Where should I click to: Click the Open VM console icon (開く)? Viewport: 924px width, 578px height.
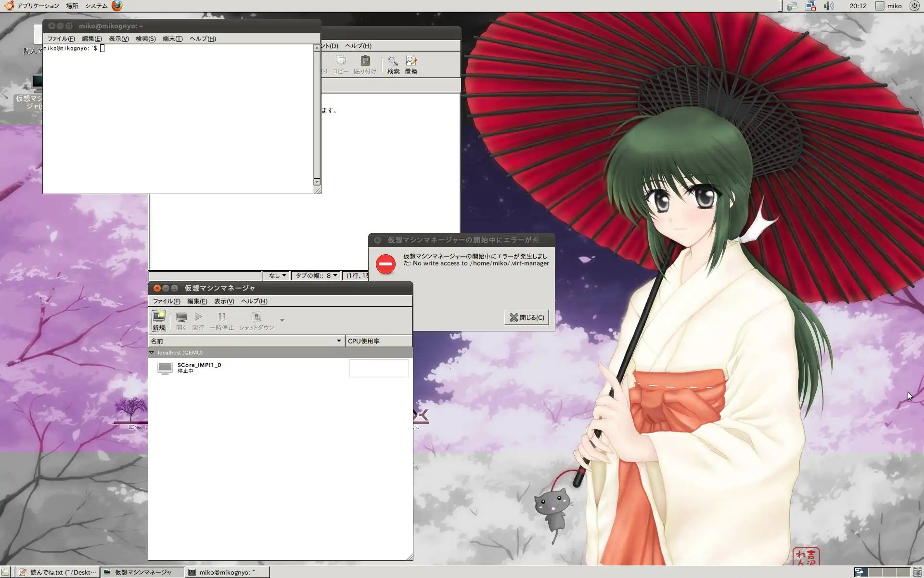coord(181,320)
